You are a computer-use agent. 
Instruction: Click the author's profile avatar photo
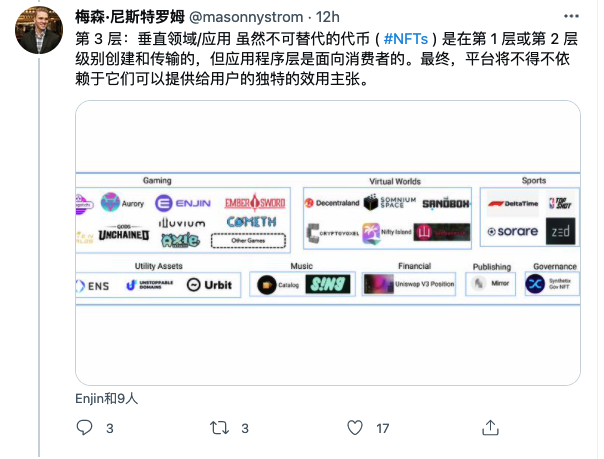pyautogui.click(x=39, y=30)
